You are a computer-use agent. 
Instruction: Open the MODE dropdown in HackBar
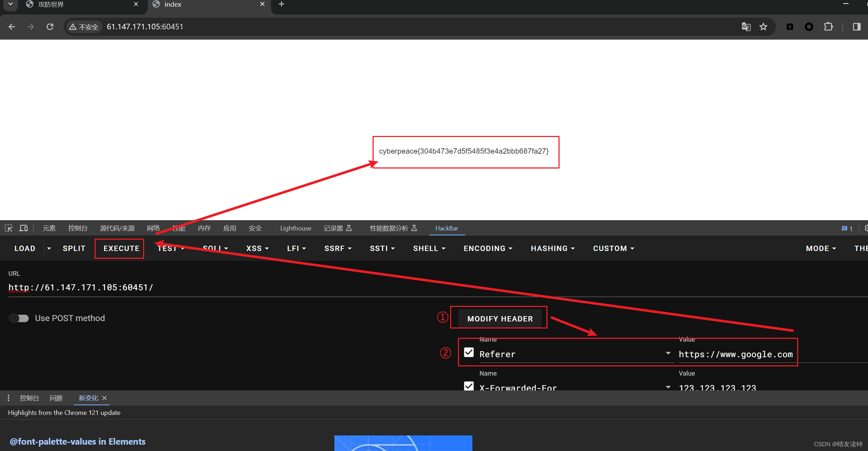pyautogui.click(x=821, y=248)
